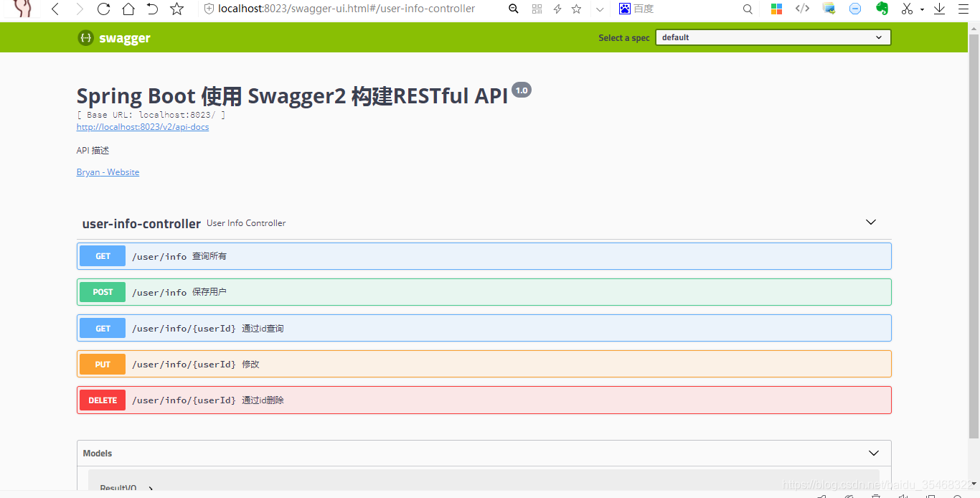The image size is (980, 498).
Task: Open the downloads arrow icon
Action: coord(941,9)
